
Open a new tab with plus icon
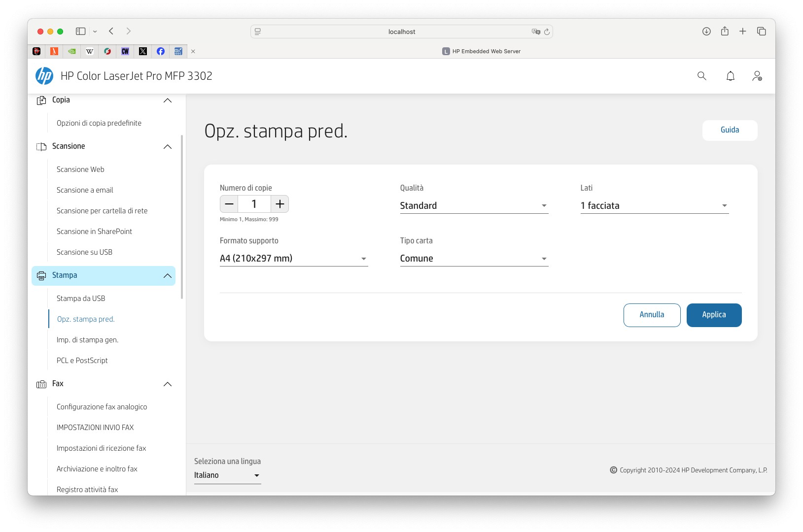[743, 31]
